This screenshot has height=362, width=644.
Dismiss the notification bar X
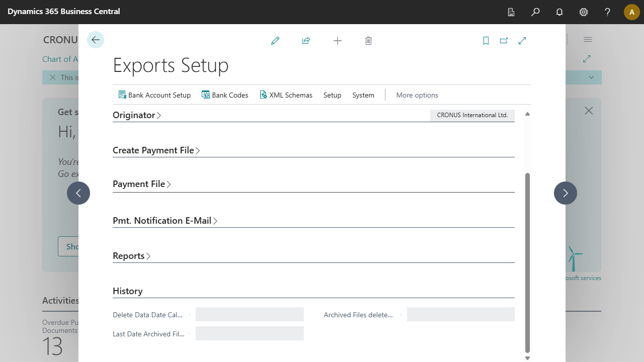[52, 77]
